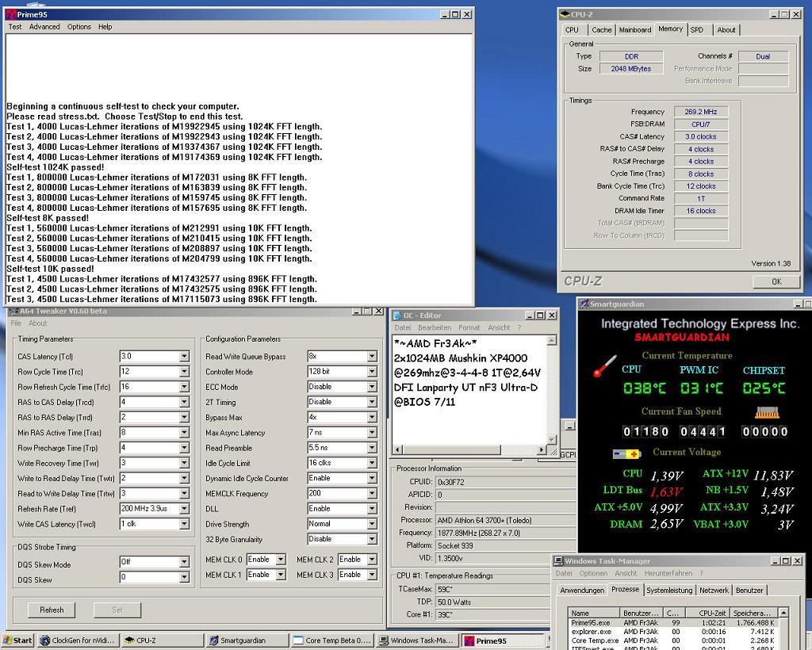Click the Prime95 title bar icon

tap(10, 14)
